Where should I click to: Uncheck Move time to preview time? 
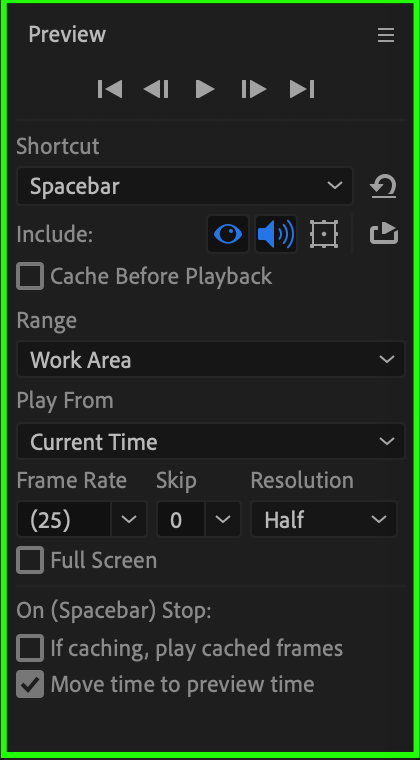pos(30,684)
